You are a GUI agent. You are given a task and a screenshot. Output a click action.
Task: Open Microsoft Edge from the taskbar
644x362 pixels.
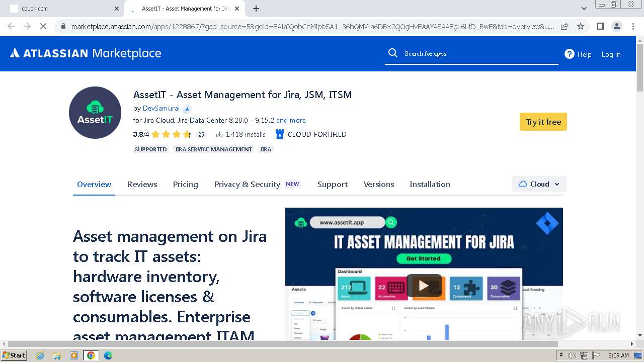click(x=108, y=355)
